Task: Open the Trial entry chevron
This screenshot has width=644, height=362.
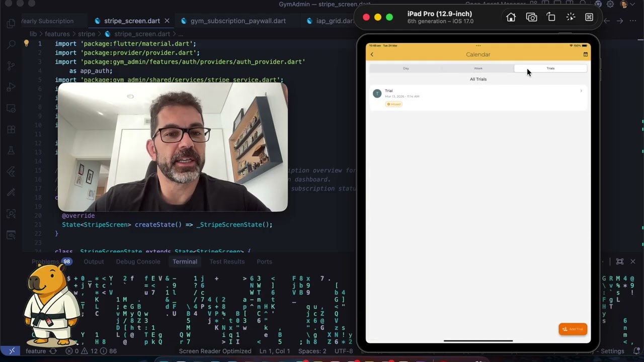Action: point(581,91)
